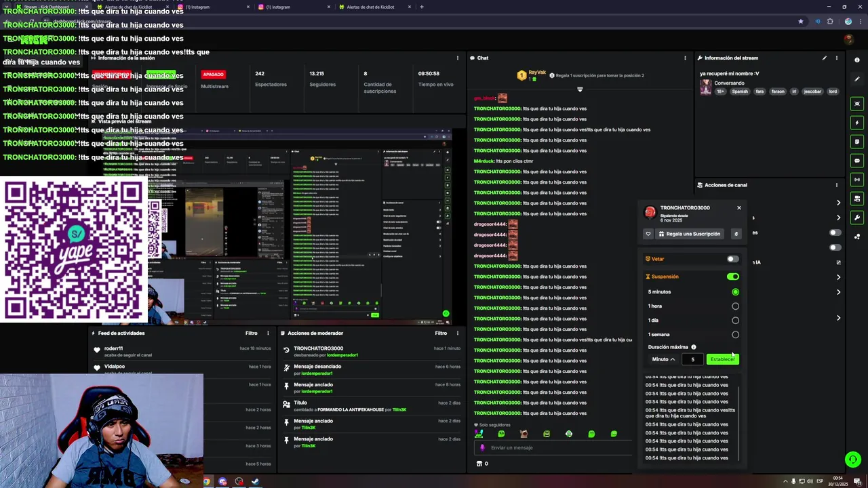
Task: Click the 18+ tag
Action: 721,91
